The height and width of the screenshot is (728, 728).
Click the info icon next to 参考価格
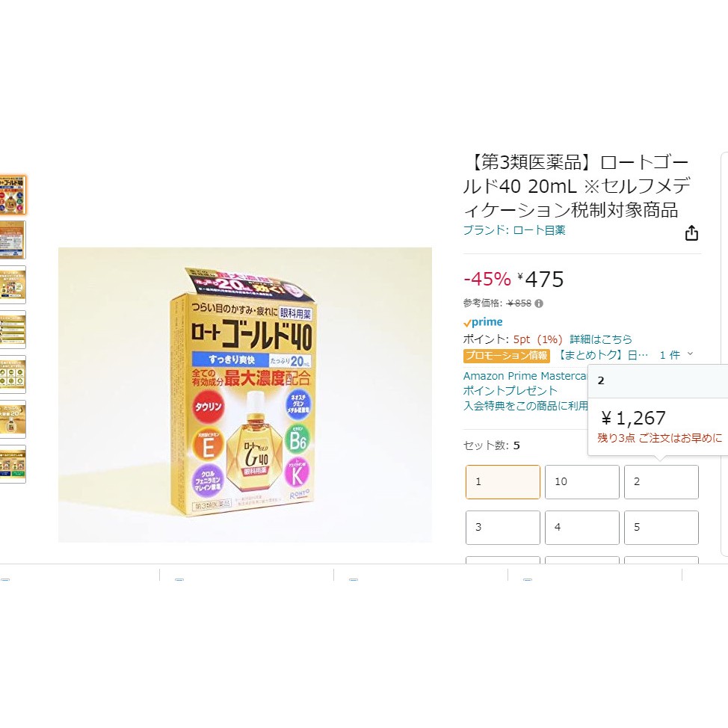click(539, 303)
